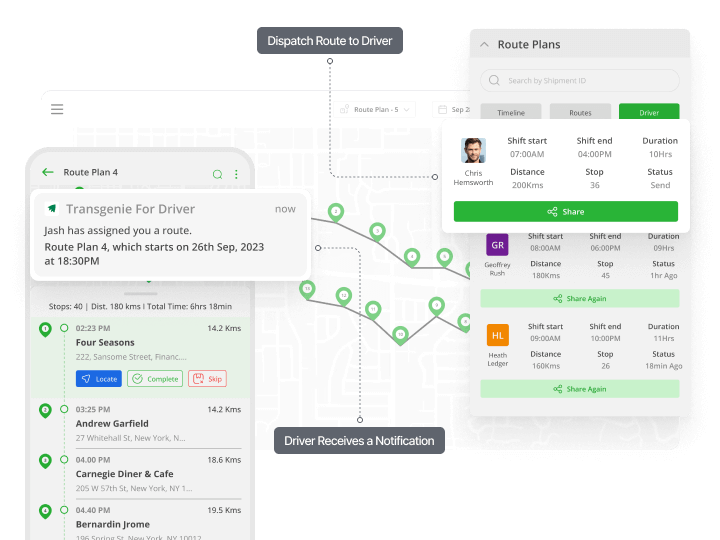The image size is (720, 540).
Task: Click map pin 12 on lower route
Action: point(343,297)
